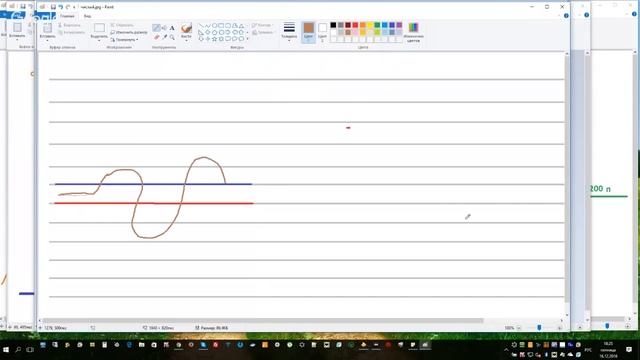Pick the Cloud callout shape
The width and height of the screenshot is (640, 360).
point(241,39)
